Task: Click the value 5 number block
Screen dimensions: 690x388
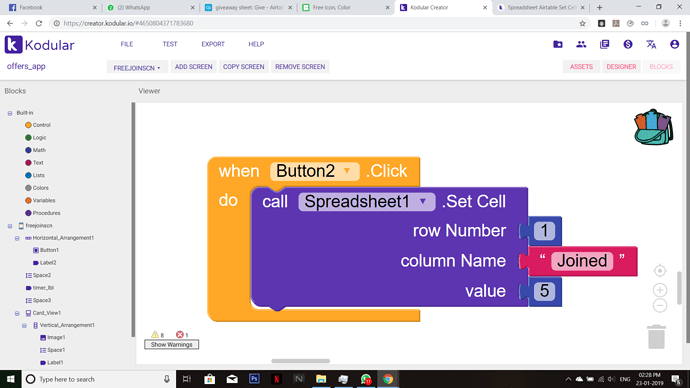Action: (544, 291)
